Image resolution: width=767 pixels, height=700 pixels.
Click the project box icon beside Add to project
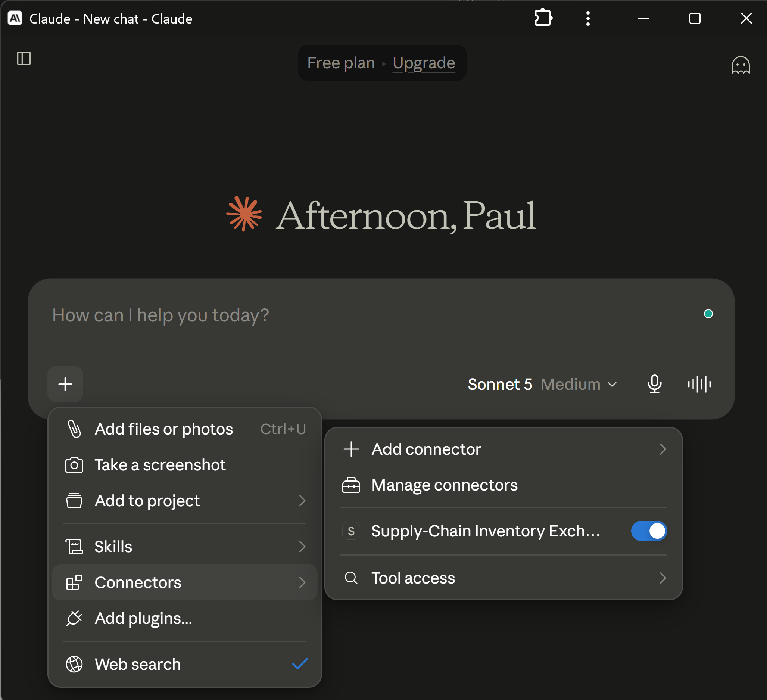[74, 501]
